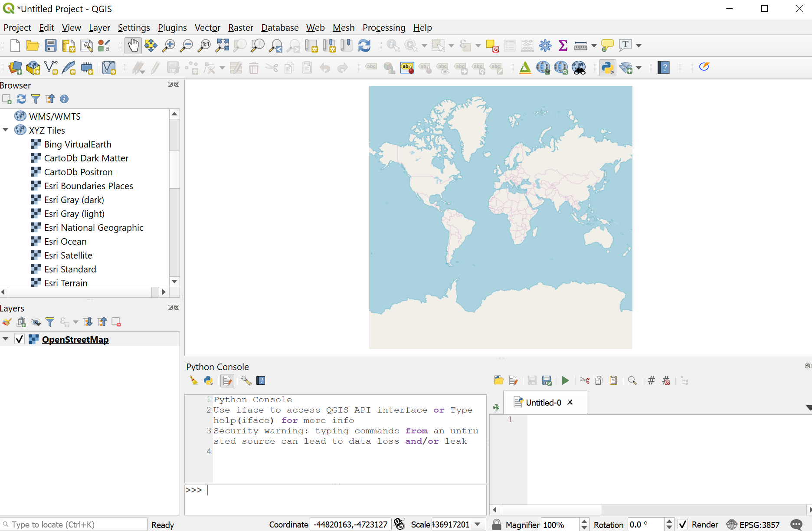Viewport: 812px width, 531px height.
Task: Toggle the Python Console toolbar icon
Action: (607, 68)
